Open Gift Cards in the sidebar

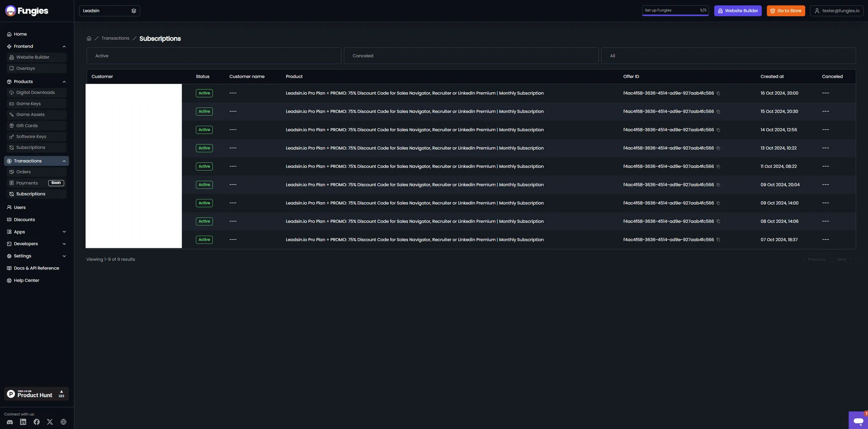[37, 126]
